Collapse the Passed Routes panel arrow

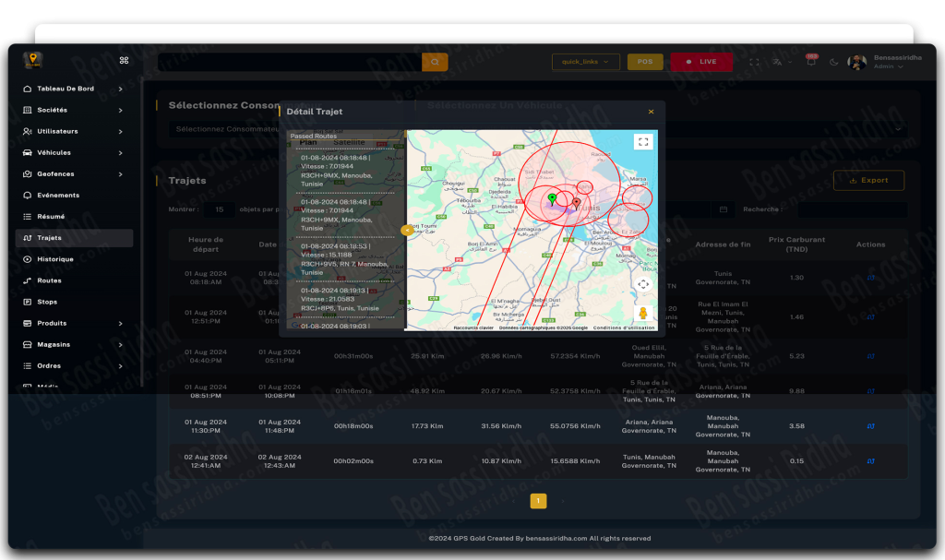407,230
